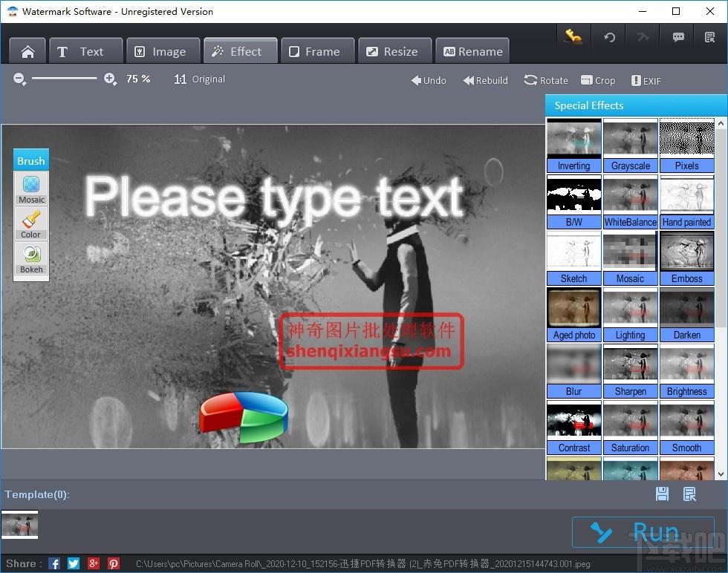This screenshot has height=573, width=728.
Task: Apply the Pixels effect
Action: [x=686, y=145]
